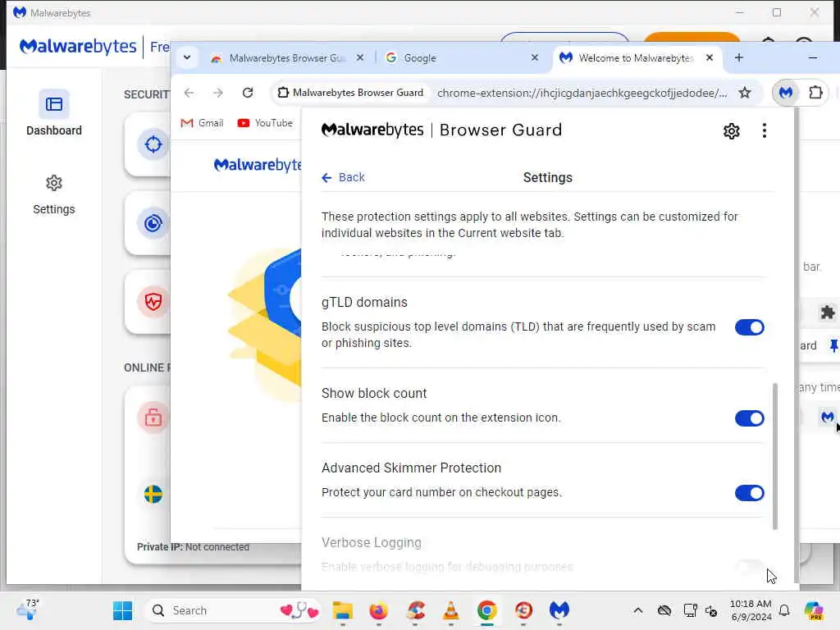Toggle the Verbose Logging switch
Viewport: 840px width, 630px height.
[x=749, y=567]
